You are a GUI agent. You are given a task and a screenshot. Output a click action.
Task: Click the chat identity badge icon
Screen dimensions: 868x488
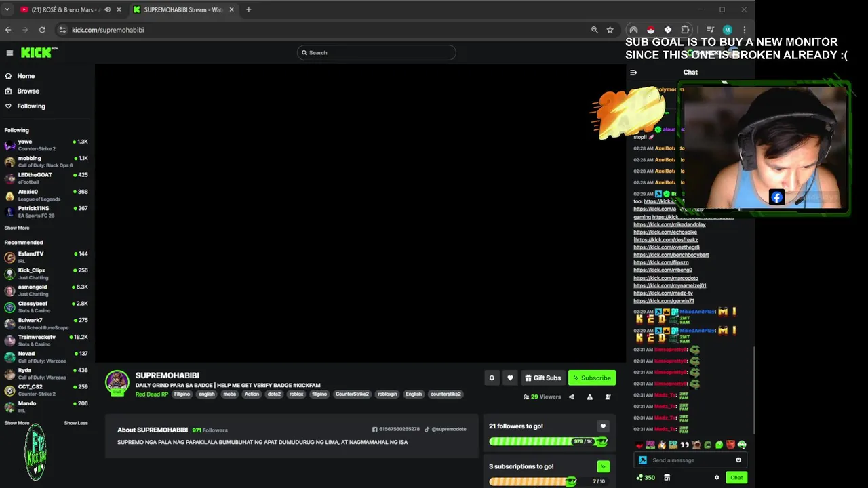tap(643, 460)
